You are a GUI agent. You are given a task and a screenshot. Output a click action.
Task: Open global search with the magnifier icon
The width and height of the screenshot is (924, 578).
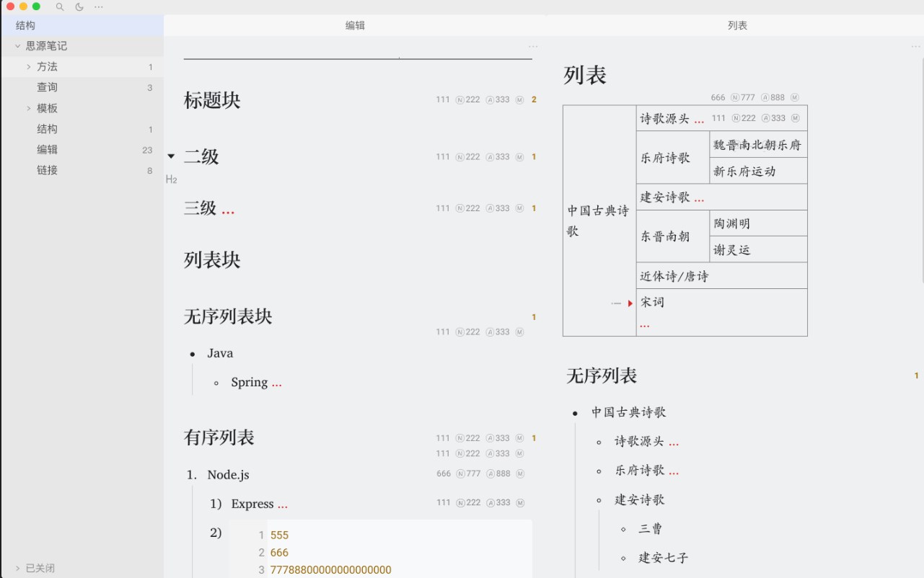point(59,7)
